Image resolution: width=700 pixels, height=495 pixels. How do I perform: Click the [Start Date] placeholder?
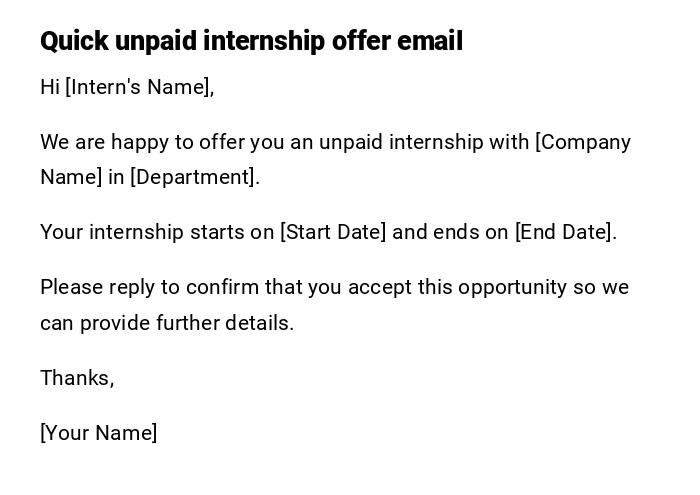(x=333, y=232)
